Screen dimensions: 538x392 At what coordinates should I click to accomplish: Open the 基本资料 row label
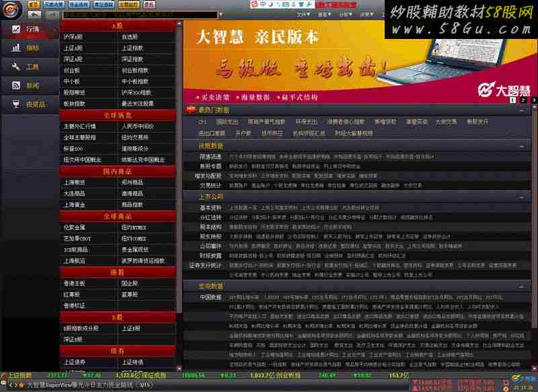tap(210, 208)
